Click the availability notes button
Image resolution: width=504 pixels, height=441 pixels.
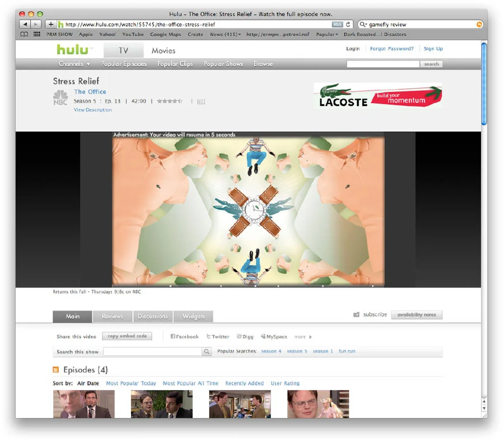[417, 314]
